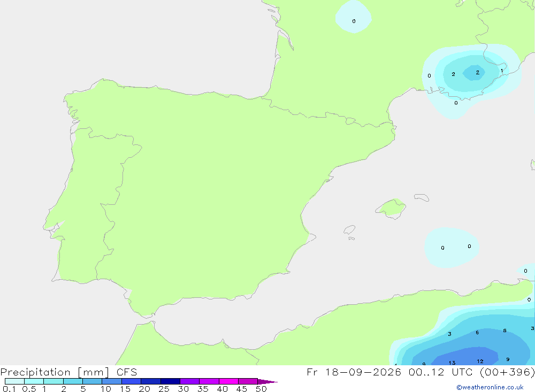This screenshot has width=535, height=392.
Task: Pick the 40–45 mm magenta legend swatch
Action: pos(228,381)
